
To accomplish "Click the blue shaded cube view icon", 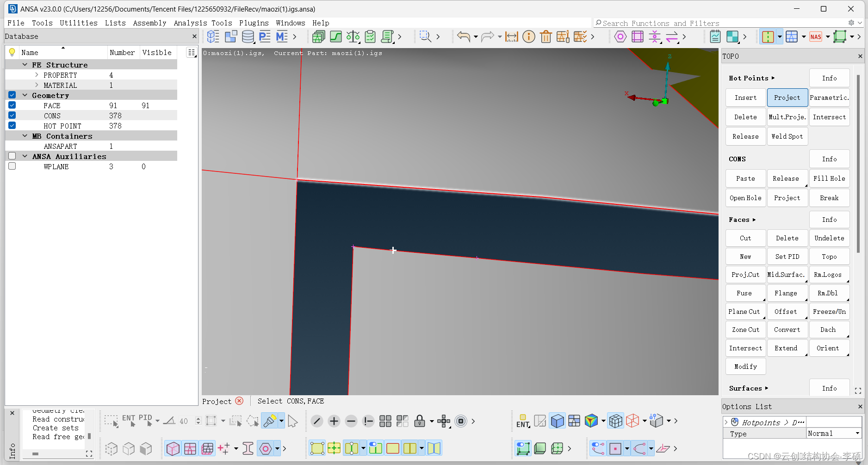I will pos(557,421).
